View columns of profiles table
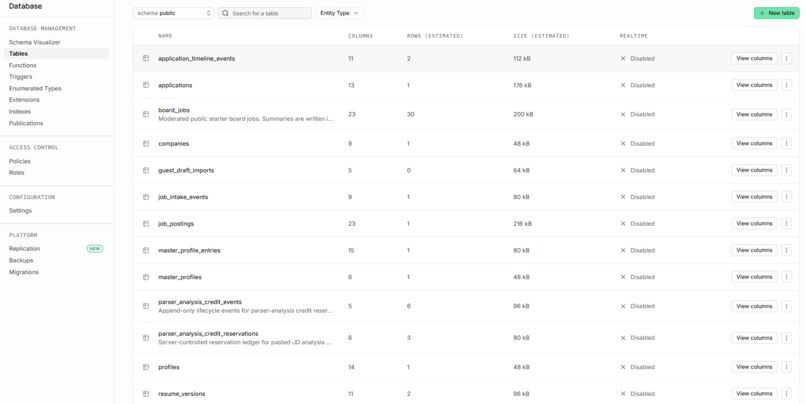Image resolution: width=806 pixels, height=404 pixels. (x=754, y=367)
